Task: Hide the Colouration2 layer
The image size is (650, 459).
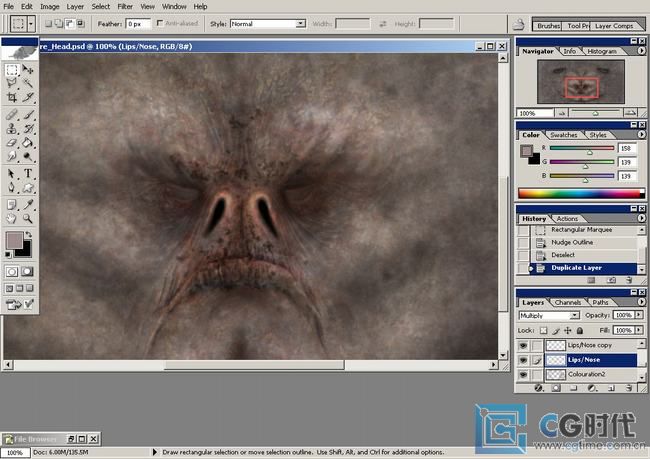Action: pyautogui.click(x=523, y=374)
